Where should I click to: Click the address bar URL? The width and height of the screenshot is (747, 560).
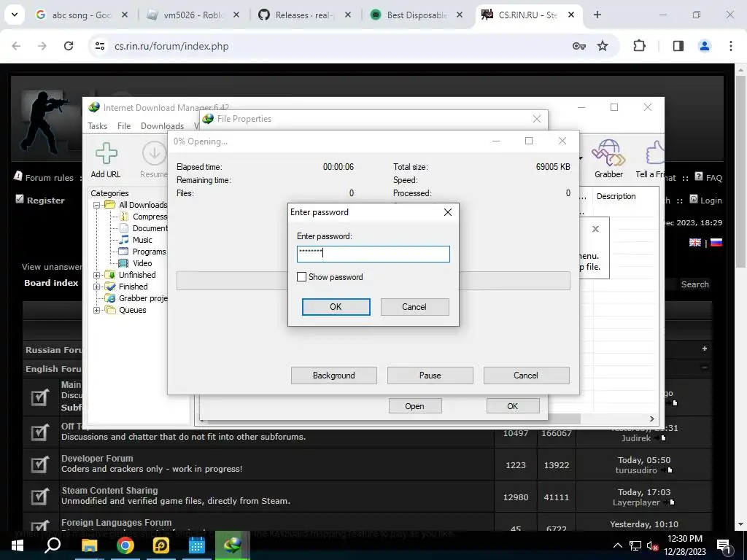point(171,46)
